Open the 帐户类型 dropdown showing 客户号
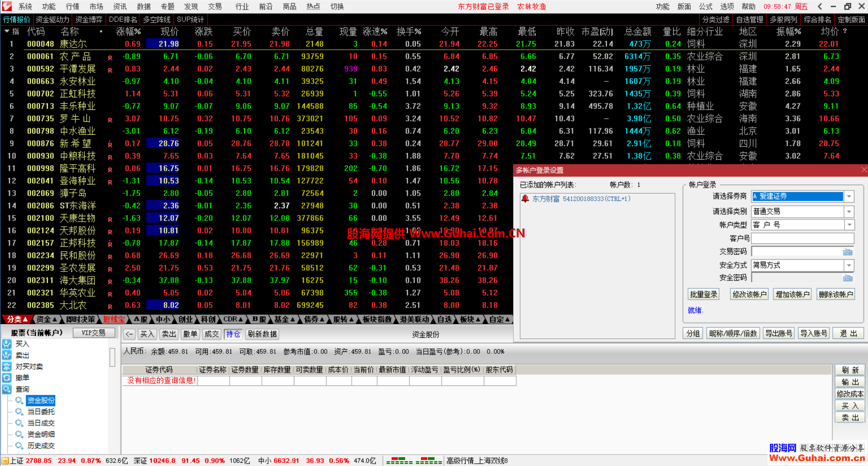 point(849,225)
